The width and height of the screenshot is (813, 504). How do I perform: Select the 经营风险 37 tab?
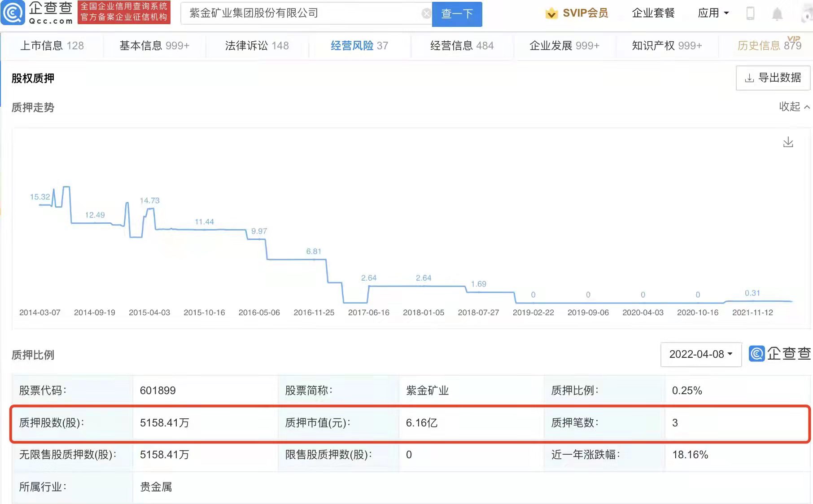click(x=359, y=45)
